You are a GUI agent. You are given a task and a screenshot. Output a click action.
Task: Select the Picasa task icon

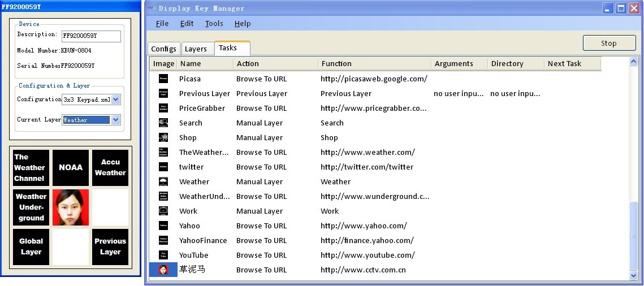point(163,79)
